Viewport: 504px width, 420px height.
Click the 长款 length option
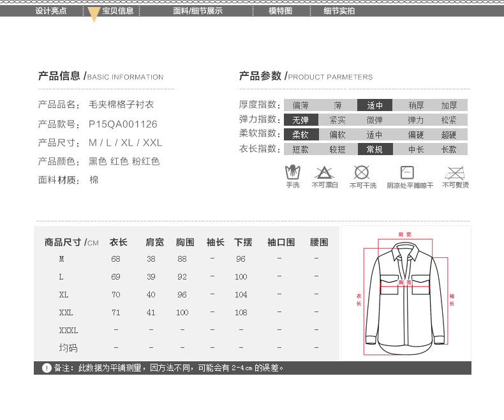449,149
